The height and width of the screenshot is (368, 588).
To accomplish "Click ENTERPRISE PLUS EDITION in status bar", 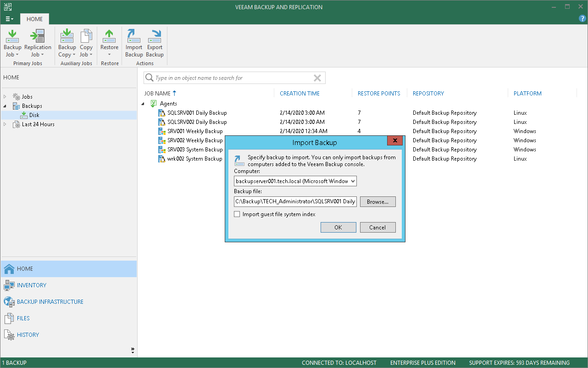I will 423,363.
